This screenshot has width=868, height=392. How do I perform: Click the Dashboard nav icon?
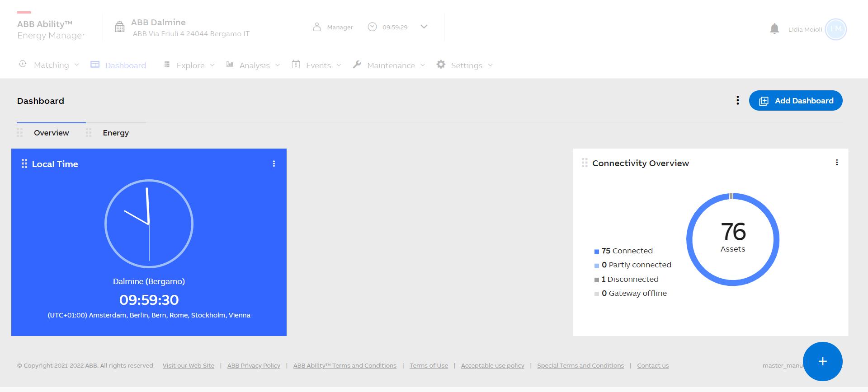[95, 65]
